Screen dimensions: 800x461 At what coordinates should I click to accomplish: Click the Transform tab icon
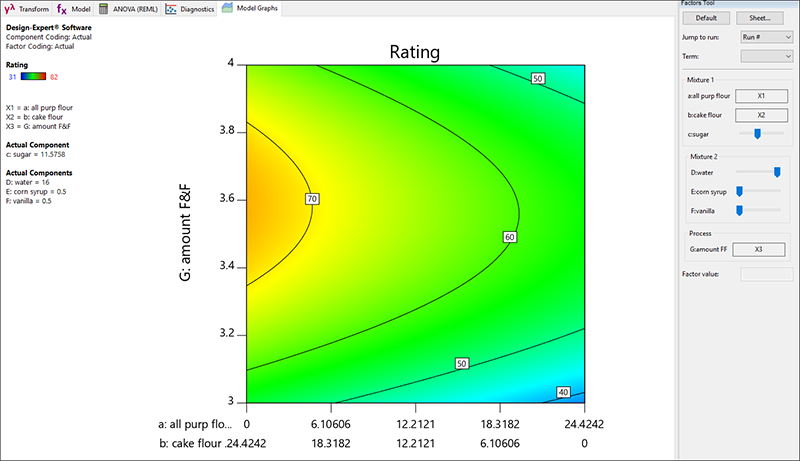(9, 8)
